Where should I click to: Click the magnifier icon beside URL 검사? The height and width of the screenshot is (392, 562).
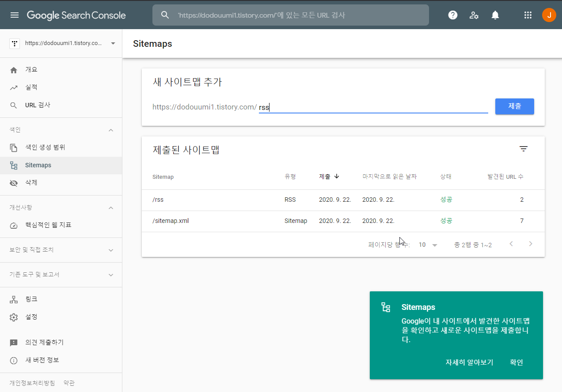click(x=14, y=105)
